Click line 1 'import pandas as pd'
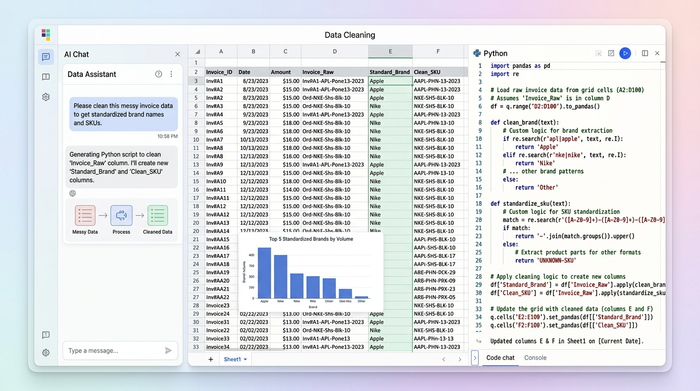 coord(520,66)
